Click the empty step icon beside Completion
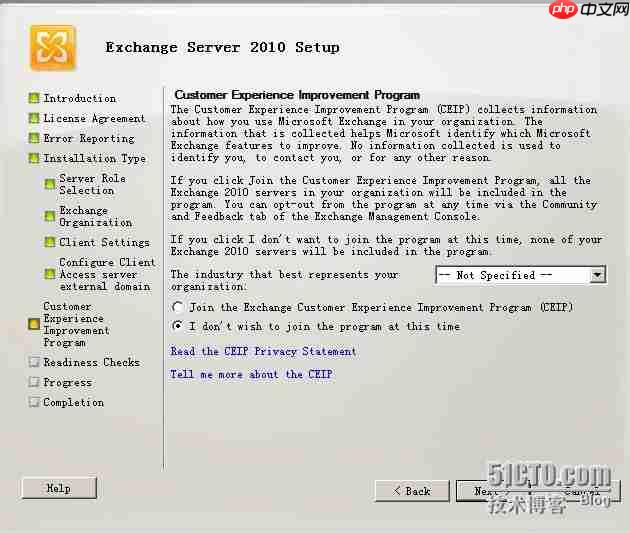This screenshot has width=630, height=533. [x=34, y=402]
